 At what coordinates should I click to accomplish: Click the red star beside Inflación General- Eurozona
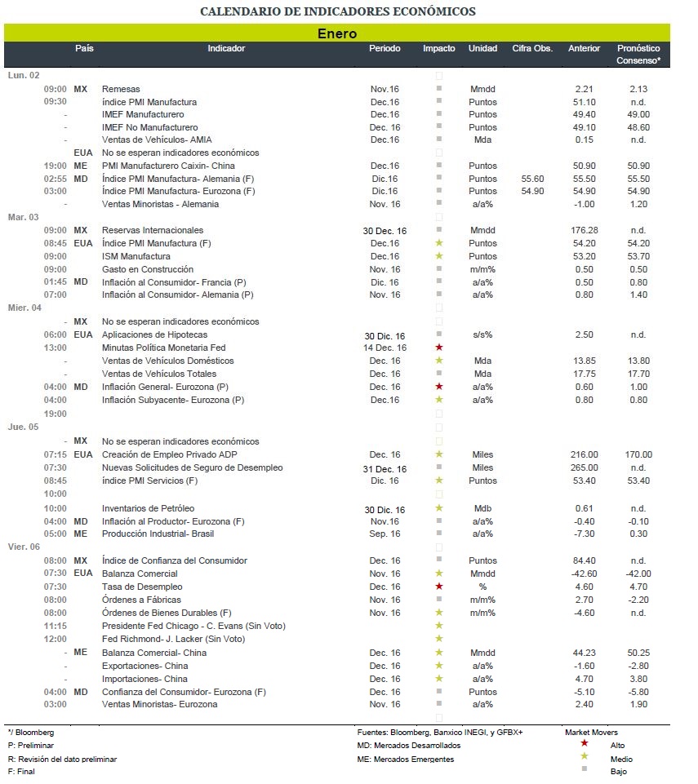click(439, 387)
